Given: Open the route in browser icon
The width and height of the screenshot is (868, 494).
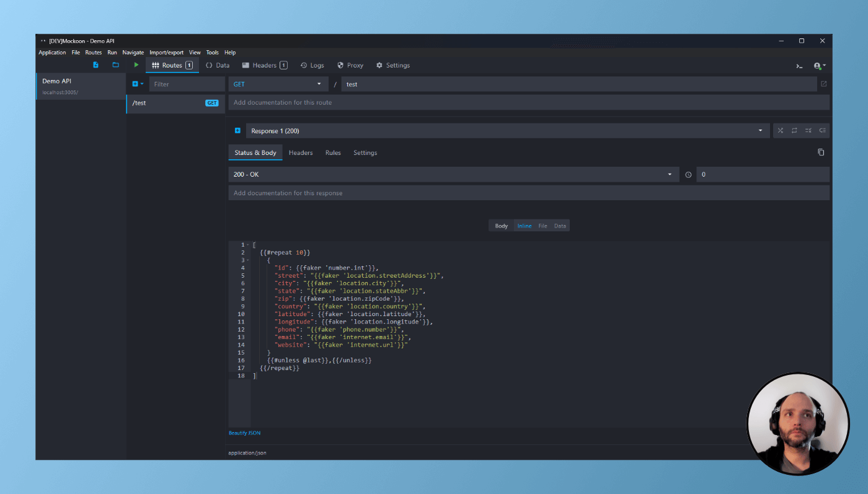Looking at the screenshot, I should 823,84.
